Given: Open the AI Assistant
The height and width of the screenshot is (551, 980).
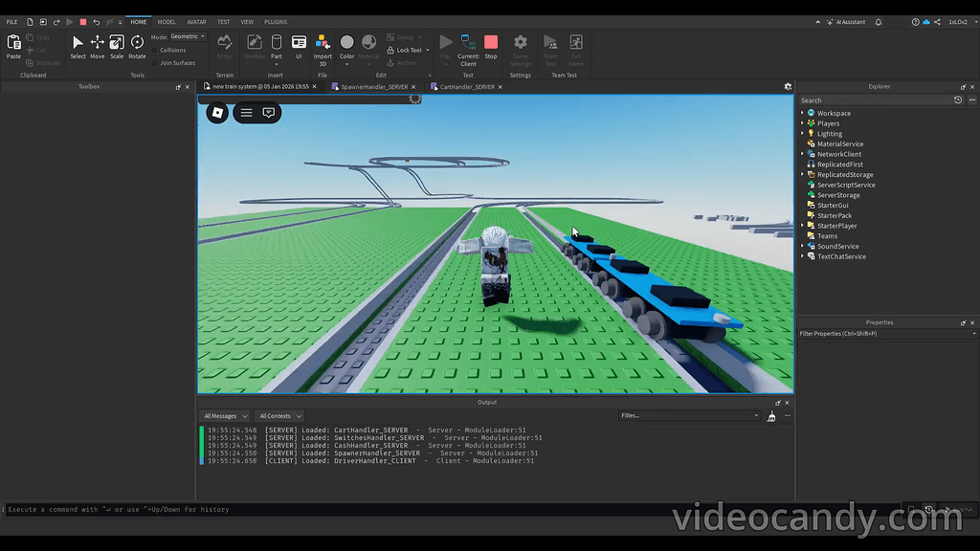Looking at the screenshot, I should pos(846,22).
